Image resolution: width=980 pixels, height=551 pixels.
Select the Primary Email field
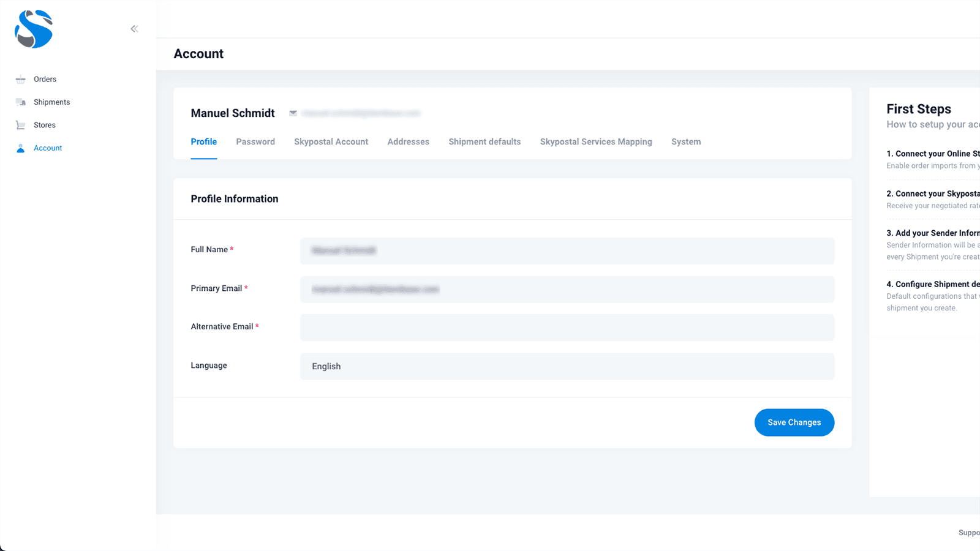(x=567, y=289)
